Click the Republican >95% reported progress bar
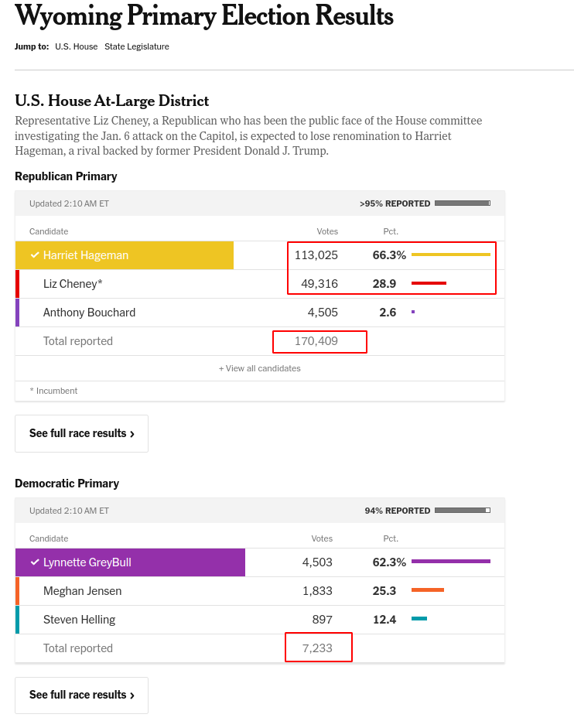Viewport: 574px width, 728px height. click(x=463, y=203)
